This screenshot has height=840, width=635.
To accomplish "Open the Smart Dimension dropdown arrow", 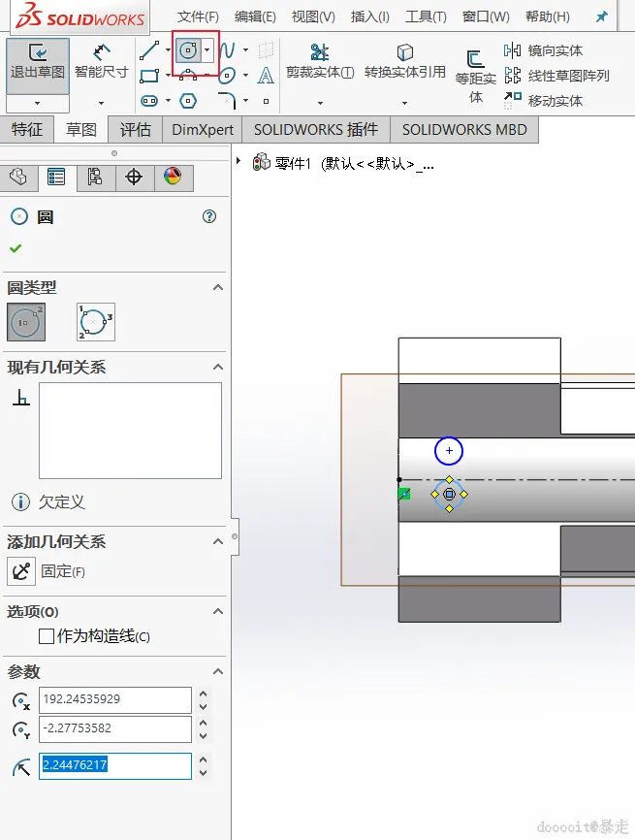I will tap(101, 103).
